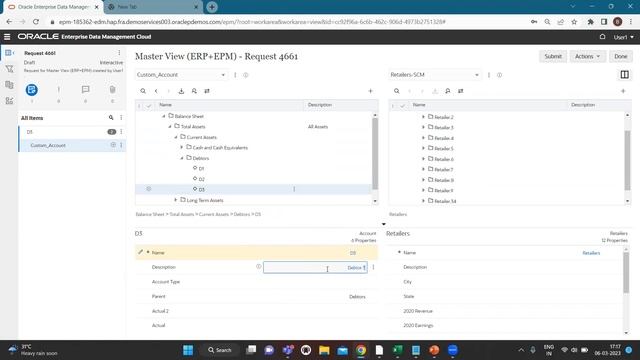640x360 pixels.
Task: Toggle select-all check in Custom_Account header
Action: 149,105
